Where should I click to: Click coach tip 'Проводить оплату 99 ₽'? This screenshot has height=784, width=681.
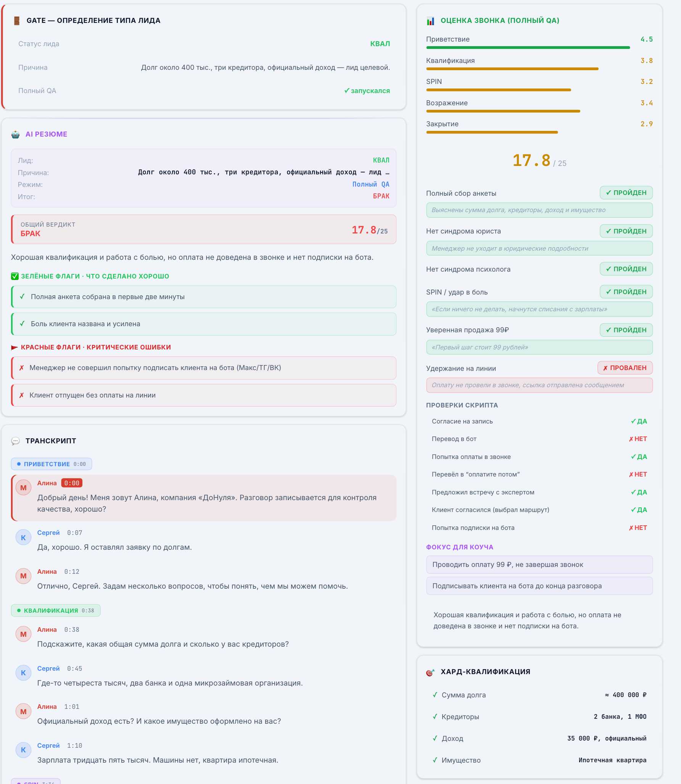539,565
